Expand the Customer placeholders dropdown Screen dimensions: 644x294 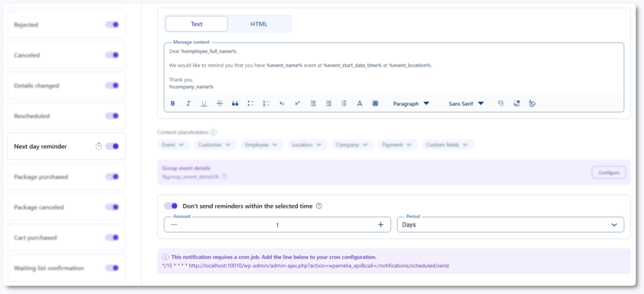click(x=214, y=145)
